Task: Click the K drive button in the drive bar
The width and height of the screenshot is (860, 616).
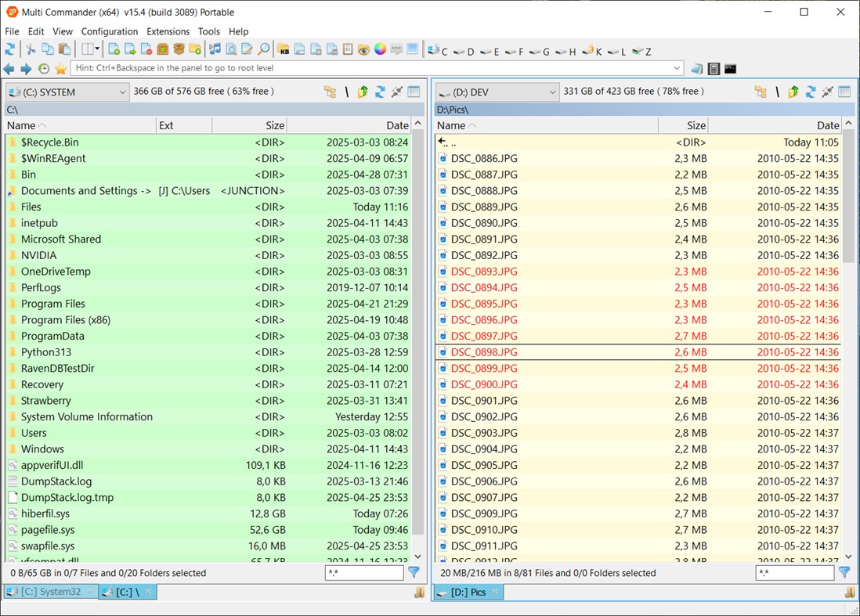Action: pyautogui.click(x=596, y=51)
